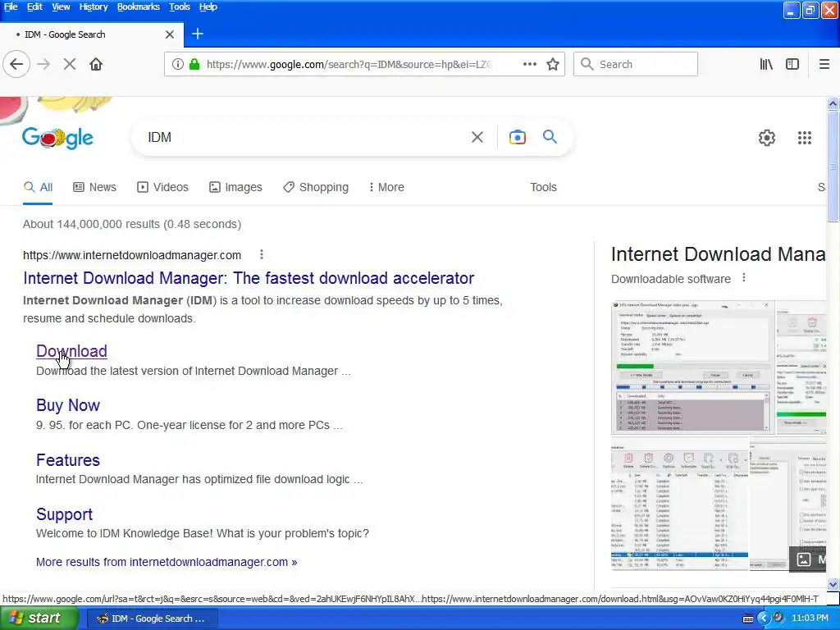
Task: Click More results from internetdownloadmanager.com
Action: tap(167, 562)
